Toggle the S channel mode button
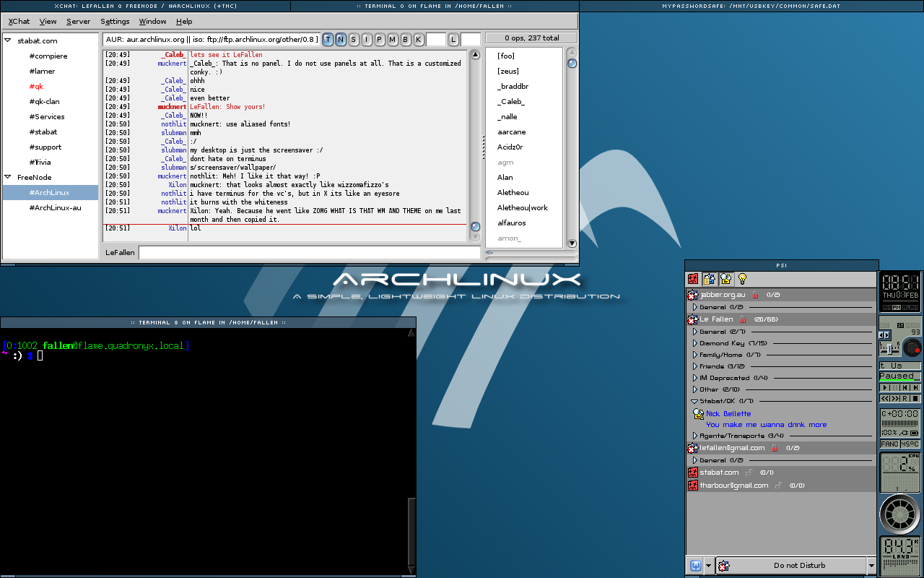The height and width of the screenshot is (578, 924). tap(354, 39)
